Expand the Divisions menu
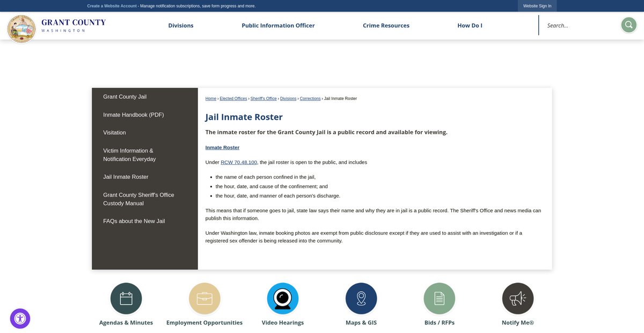 [181, 26]
